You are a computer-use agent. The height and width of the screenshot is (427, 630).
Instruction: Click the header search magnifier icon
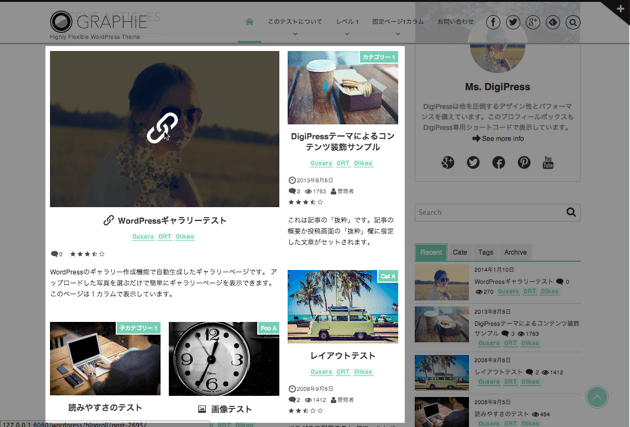[573, 22]
